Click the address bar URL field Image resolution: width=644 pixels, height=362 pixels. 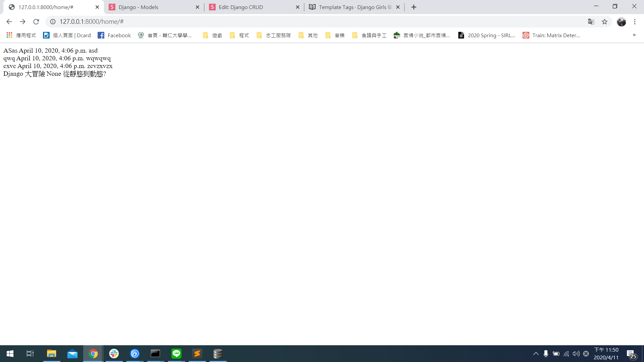(x=302, y=22)
